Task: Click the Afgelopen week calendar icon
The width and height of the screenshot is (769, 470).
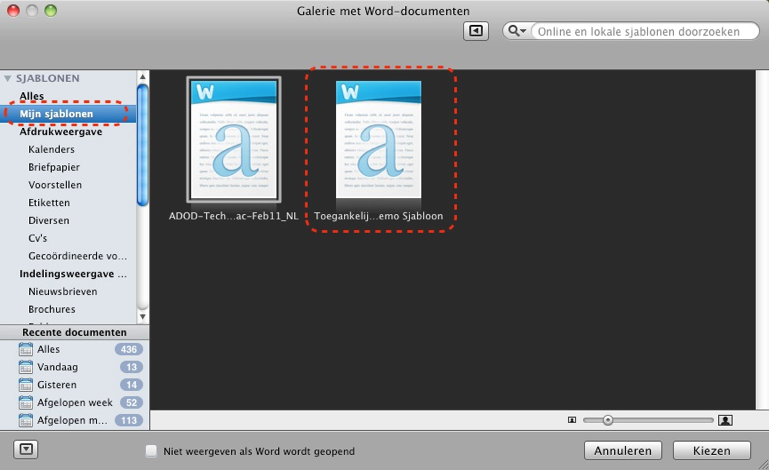Action: coord(26,402)
